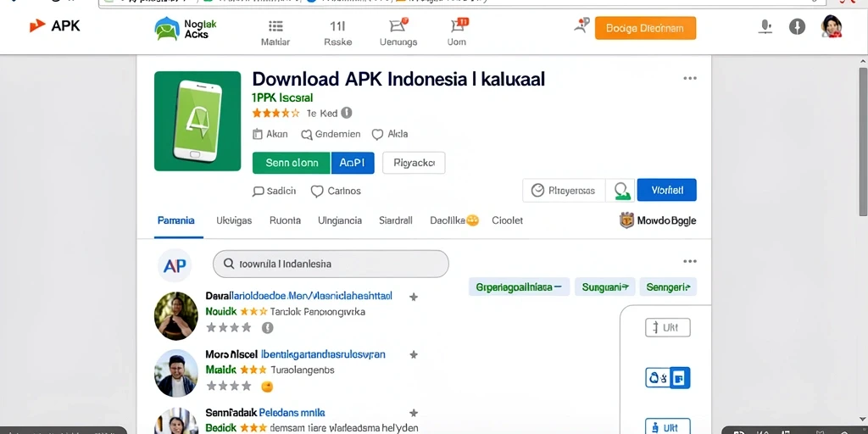Select the Grperiagoallniata filter chip
The width and height of the screenshot is (868, 434).
[520, 287]
